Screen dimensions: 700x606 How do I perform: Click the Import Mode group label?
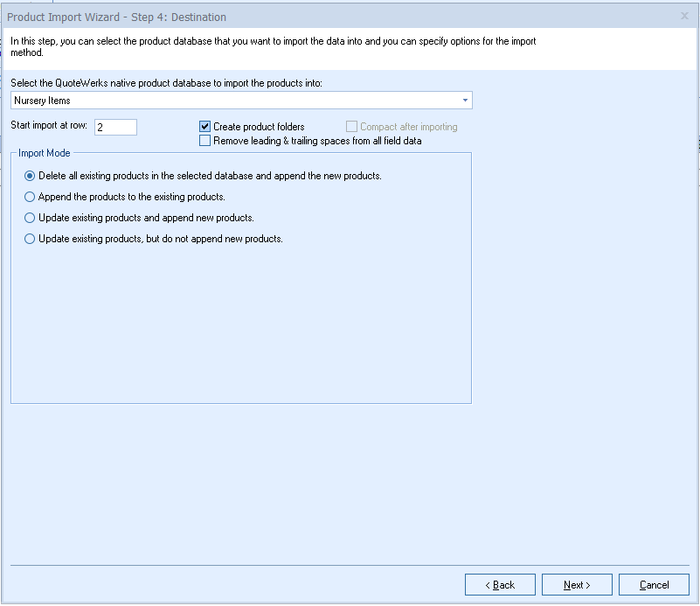[45, 153]
